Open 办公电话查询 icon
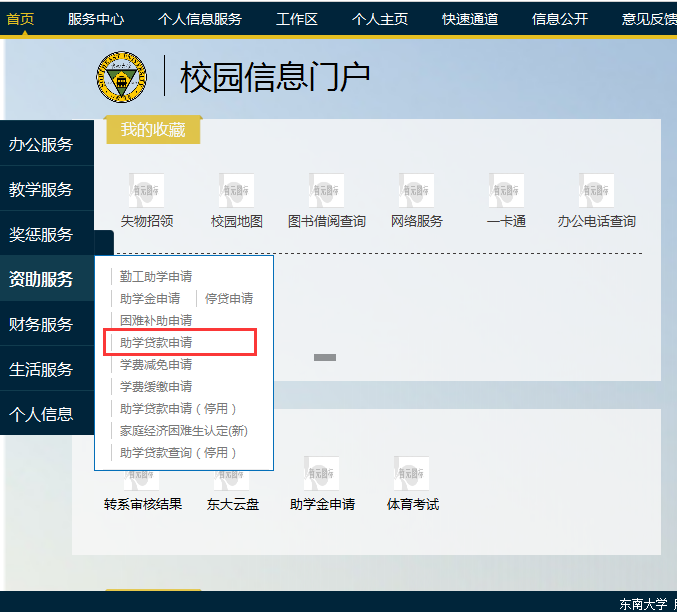This screenshot has width=677, height=612. 596,191
